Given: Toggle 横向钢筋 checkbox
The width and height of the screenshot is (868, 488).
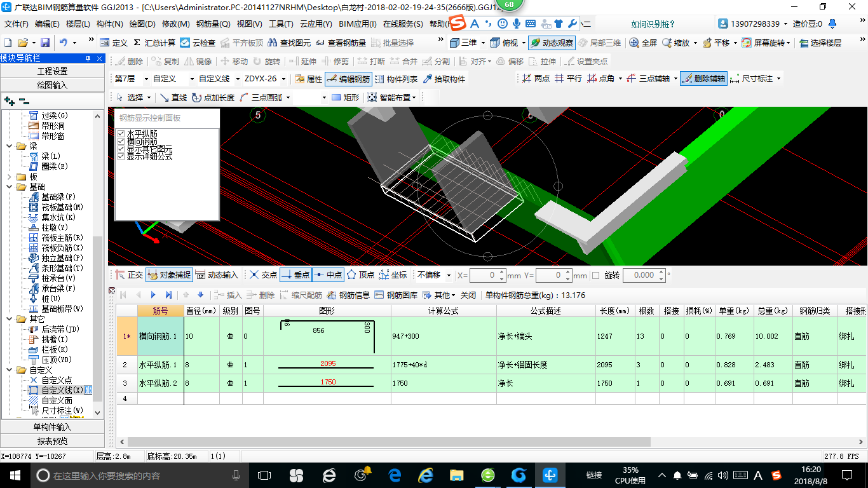Looking at the screenshot, I should coord(121,141).
